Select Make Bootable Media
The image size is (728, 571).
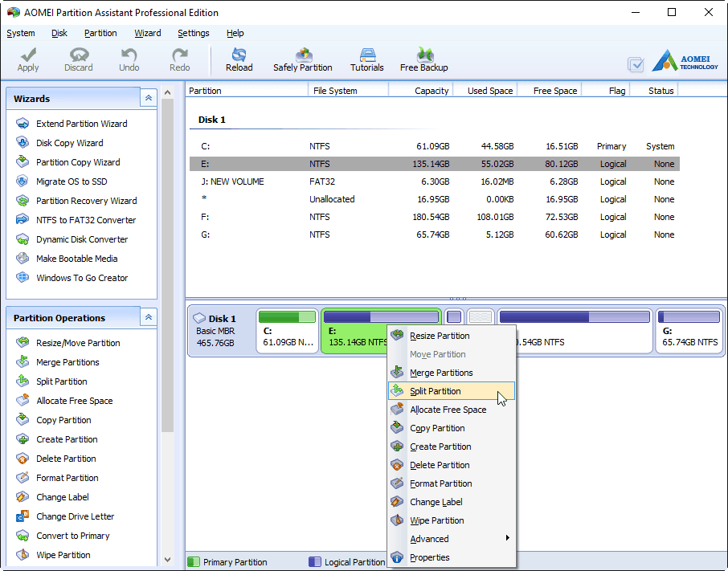tap(67, 259)
